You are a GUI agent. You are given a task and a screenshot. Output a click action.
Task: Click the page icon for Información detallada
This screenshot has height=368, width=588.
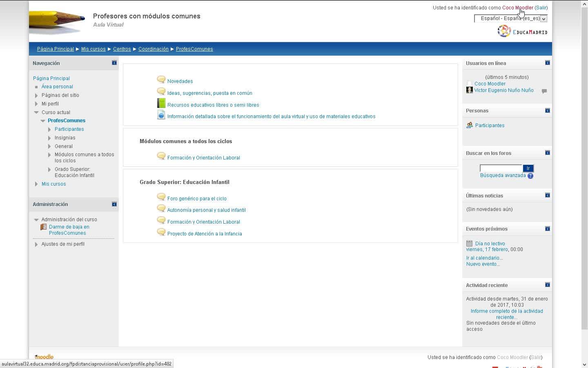tap(161, 115)
